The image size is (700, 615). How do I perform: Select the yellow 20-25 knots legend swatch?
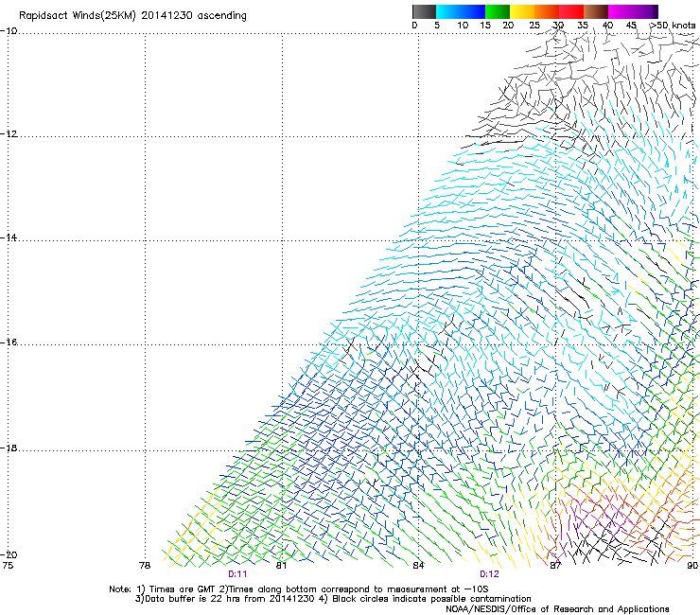click(x=522, y=11)
